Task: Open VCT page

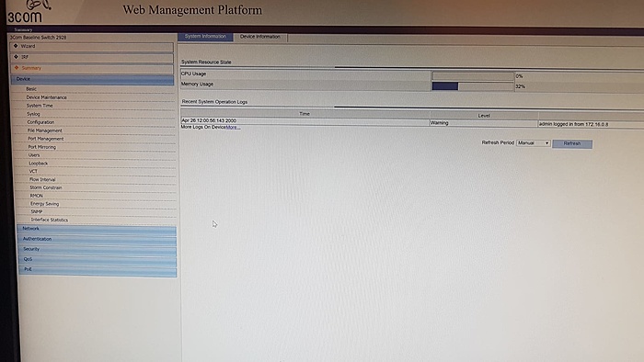Action: pos(33,172)
